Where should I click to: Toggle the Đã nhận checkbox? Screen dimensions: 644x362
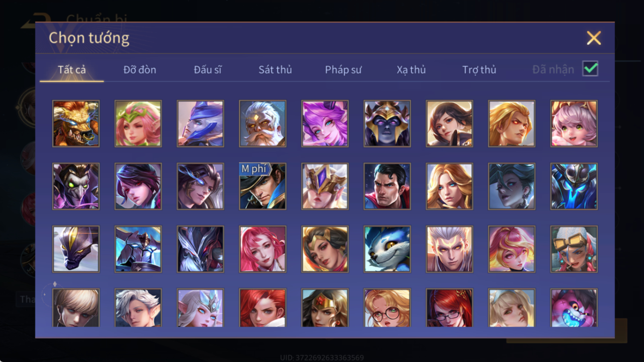[590, 69]
